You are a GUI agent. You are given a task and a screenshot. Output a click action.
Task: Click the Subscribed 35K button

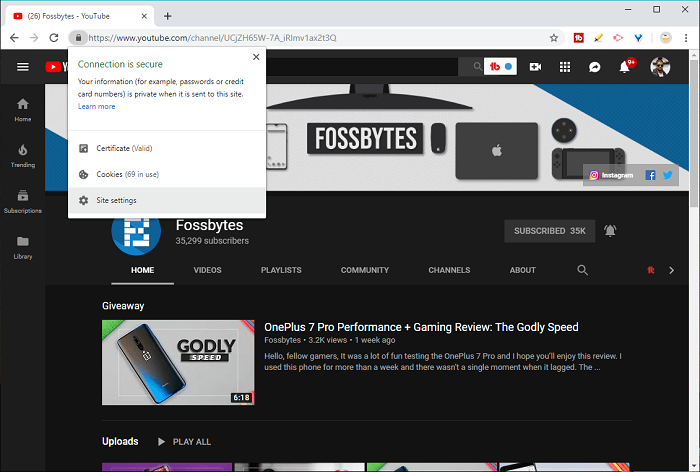click(549, 231)
